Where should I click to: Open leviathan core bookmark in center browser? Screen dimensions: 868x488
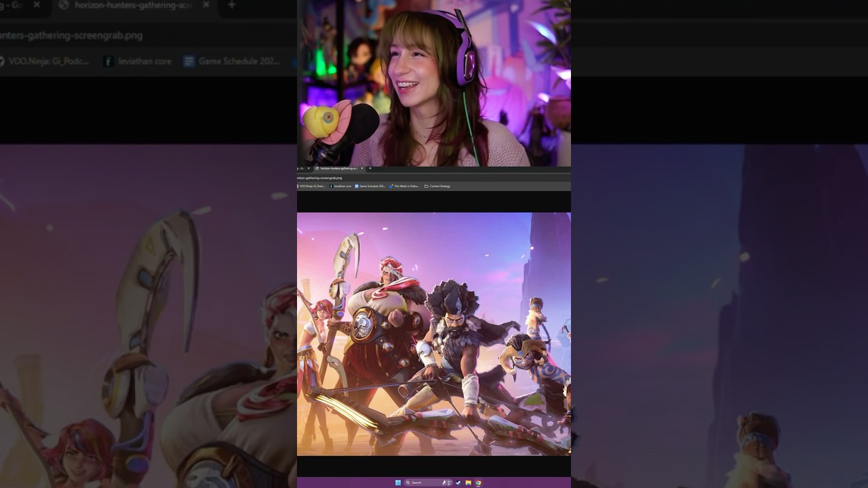tap(340, 186)
